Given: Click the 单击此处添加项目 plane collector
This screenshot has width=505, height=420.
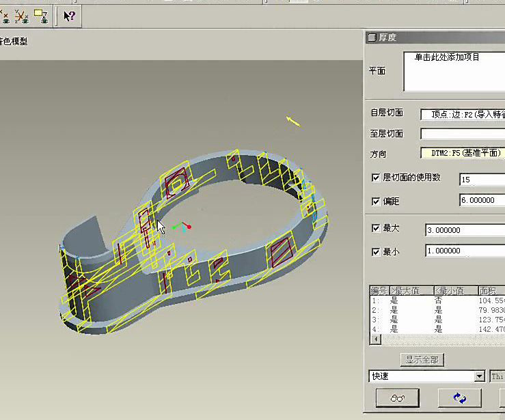Looking at the screenshot, I should (453, 71).
